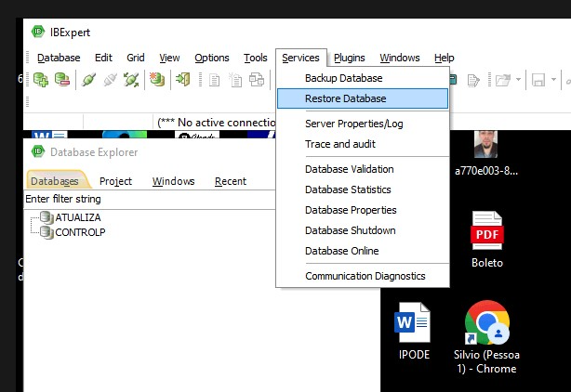
Task: Select the IPODE Word document desktop icon
Action: (414, 331)
